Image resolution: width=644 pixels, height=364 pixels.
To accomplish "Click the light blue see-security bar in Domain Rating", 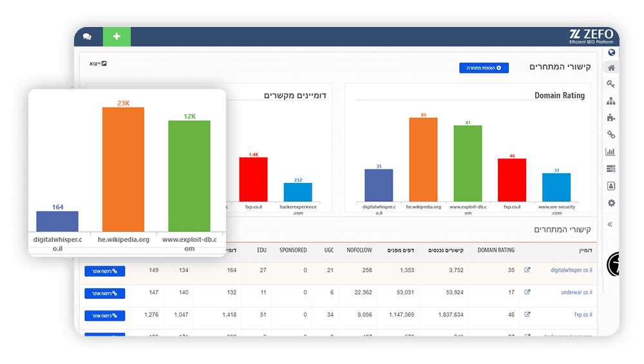I will [x=556, y=187].
